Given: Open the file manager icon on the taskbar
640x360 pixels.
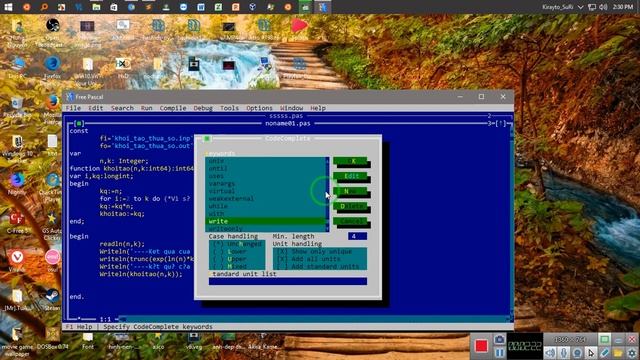Looking at the screenshot, I should pos(96,7).
